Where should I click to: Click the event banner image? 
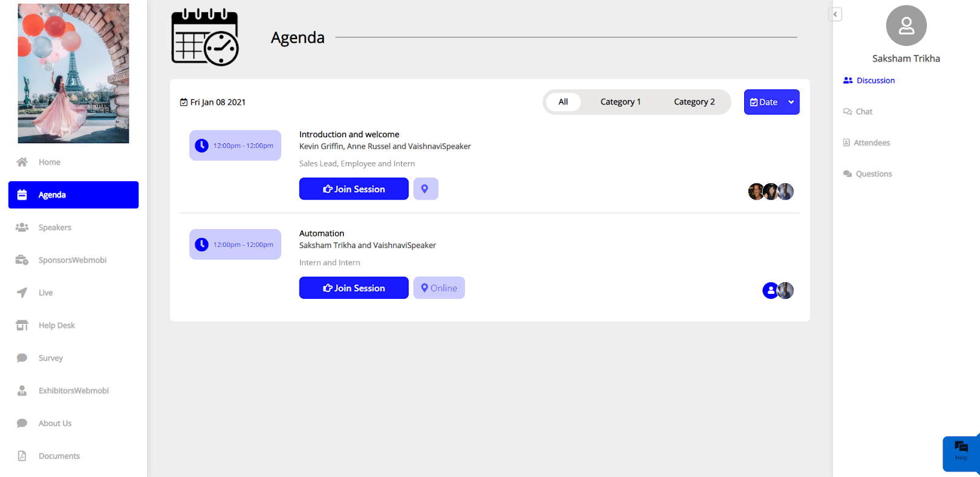(x=73, y=73)
